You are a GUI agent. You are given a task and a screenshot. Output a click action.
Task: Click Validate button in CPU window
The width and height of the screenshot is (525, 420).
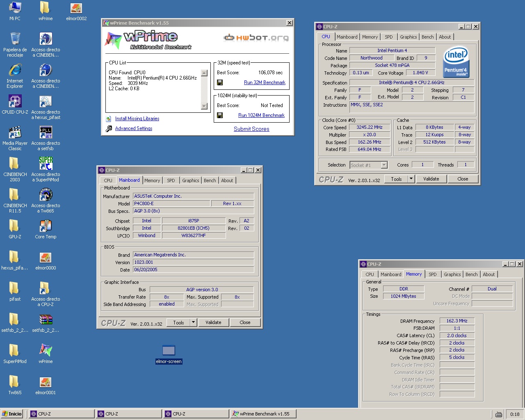431,179
